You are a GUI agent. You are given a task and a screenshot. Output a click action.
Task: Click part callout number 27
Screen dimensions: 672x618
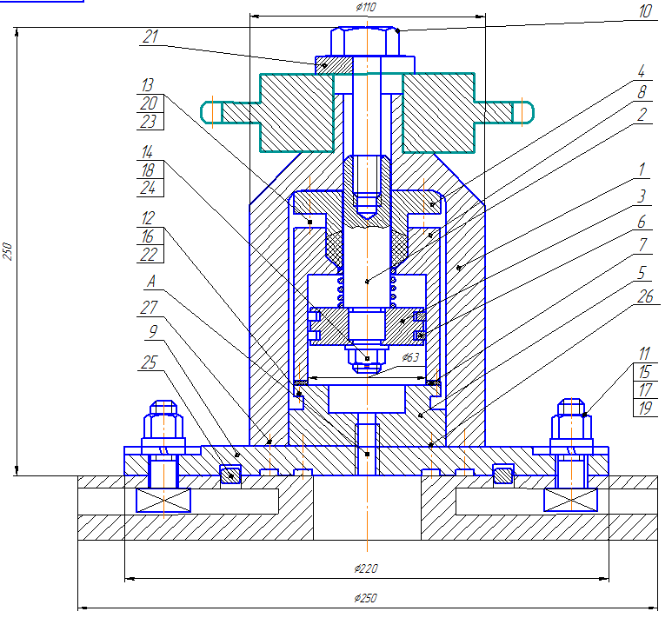(x=149, y=308)
